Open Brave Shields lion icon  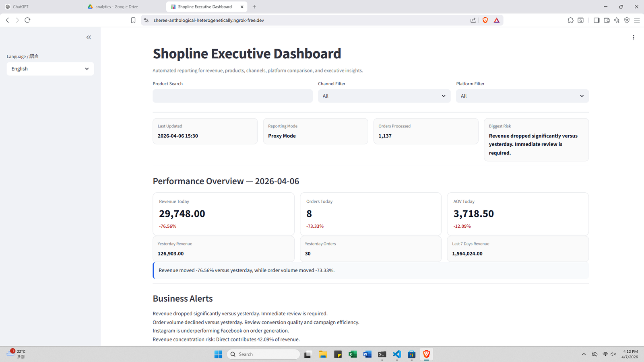coord(485,20)
